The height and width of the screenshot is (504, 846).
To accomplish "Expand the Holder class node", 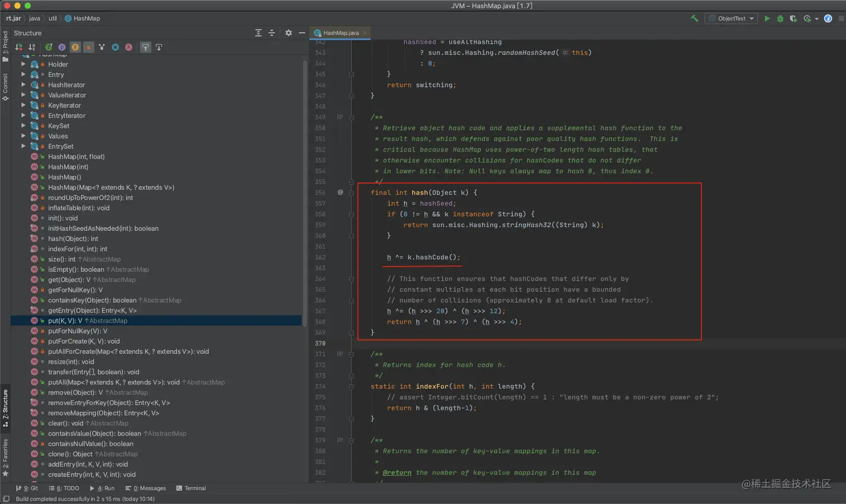I will point(23,64).
